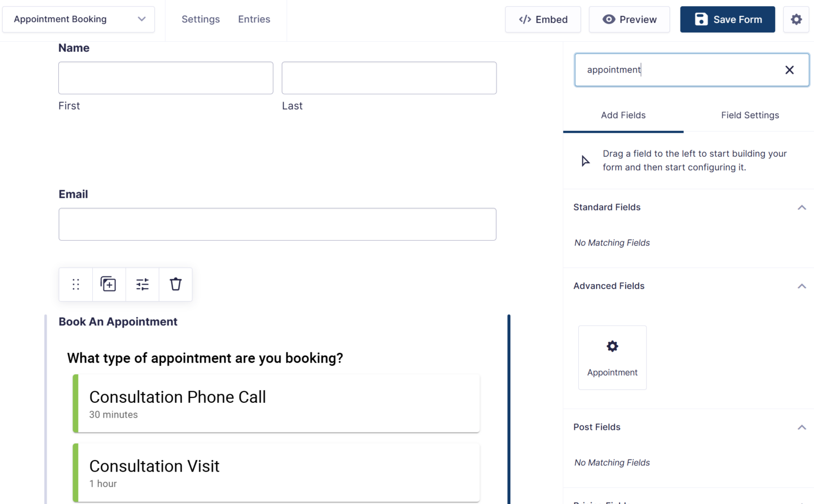Clear the appointment search using the X icon

click(789, 69)
